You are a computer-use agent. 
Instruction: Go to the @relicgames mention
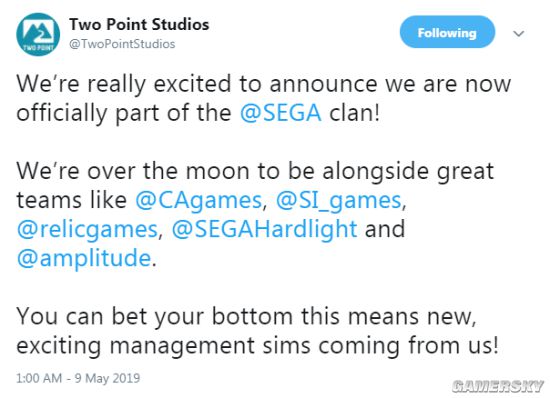(x=87, y=229)
